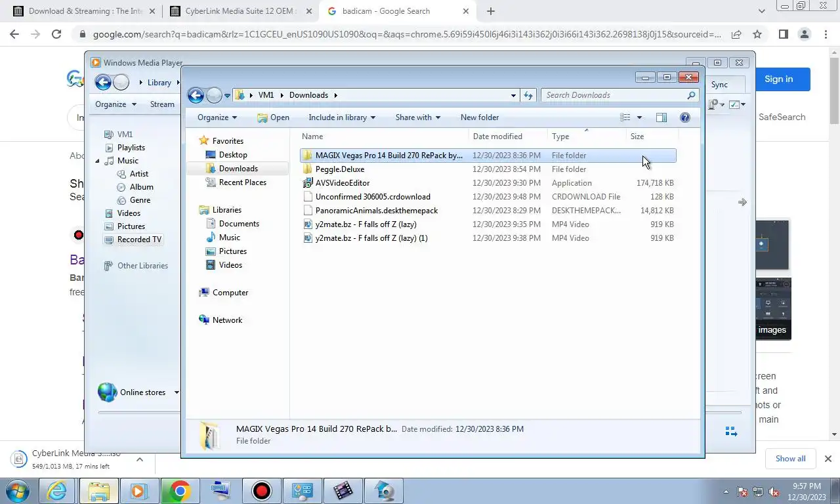Sort files by Date modified column
Screen dimensions: 840x504
[x=509, y=136]
